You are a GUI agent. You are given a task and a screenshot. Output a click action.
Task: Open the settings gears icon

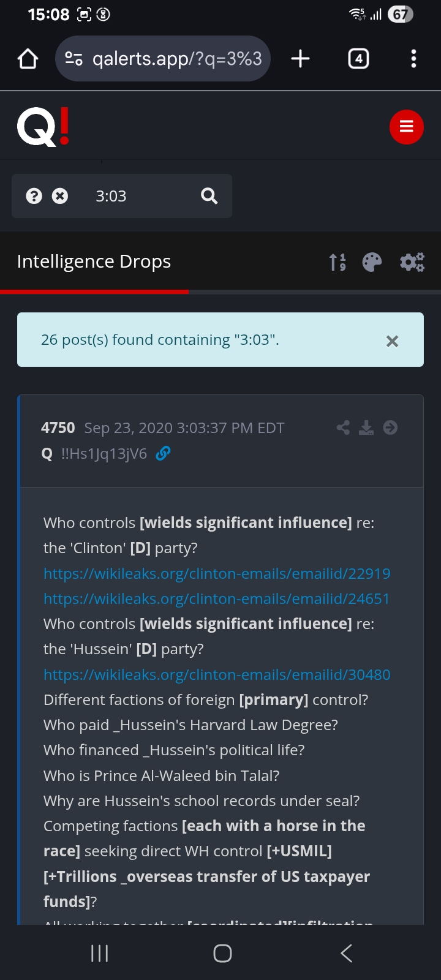pos(412,262)
